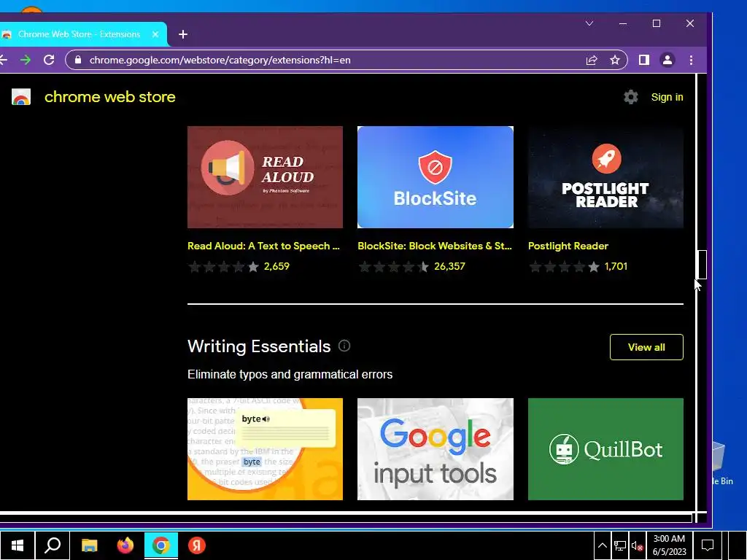Click the 2,659 ratings count
This screenshot has width=747, height=560.
point(276,266)
